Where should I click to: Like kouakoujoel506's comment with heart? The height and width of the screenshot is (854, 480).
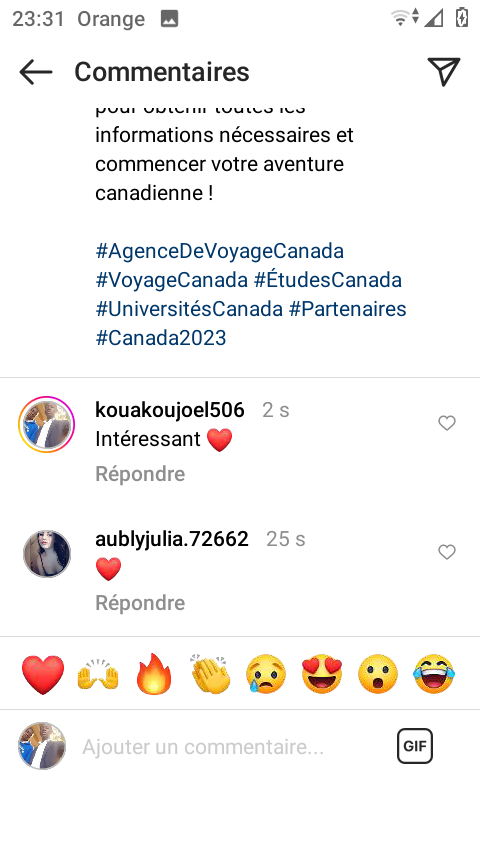point(447,423)
